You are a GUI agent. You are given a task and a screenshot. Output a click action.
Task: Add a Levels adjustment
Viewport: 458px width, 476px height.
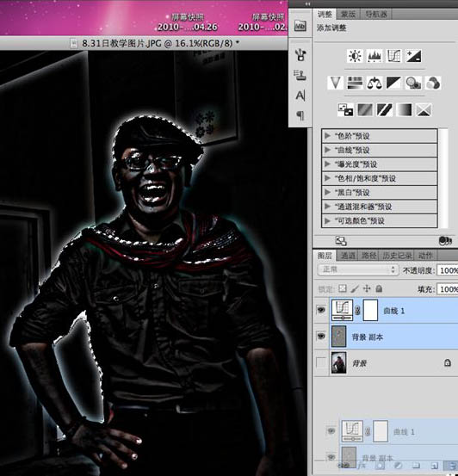coord(374,56)
